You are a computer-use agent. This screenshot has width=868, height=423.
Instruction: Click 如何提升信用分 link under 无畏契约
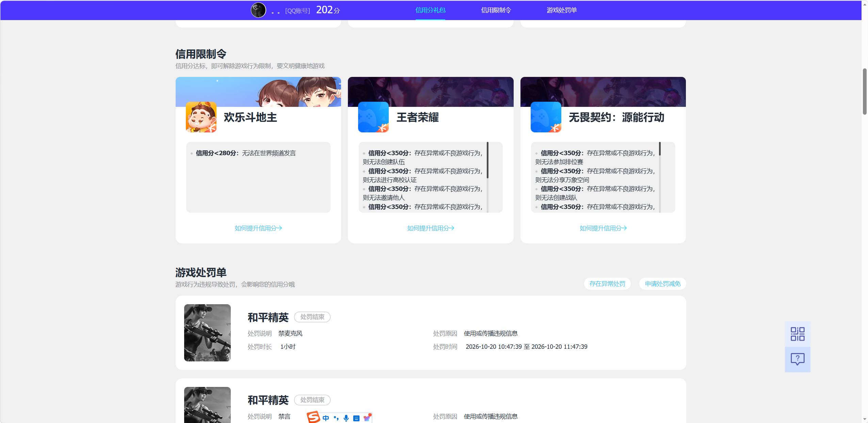pos(603,228)
